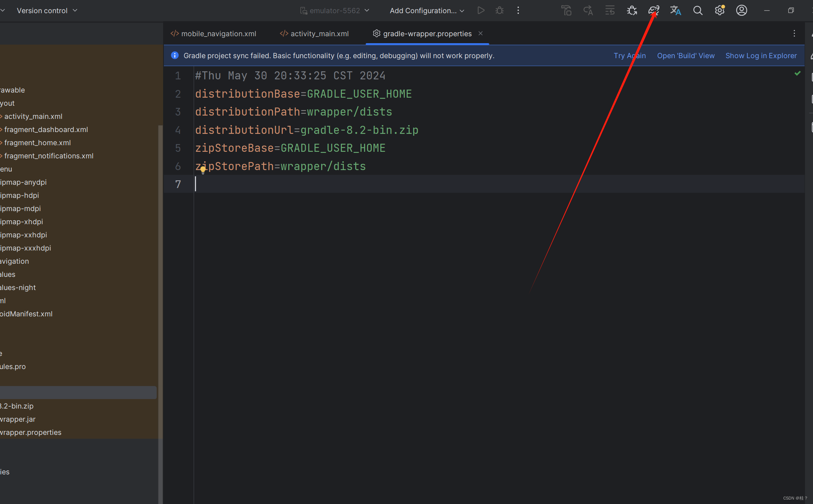This screenshot has height=504, width=813.
Task: Select the AI Assistant icon
Action: (655, 11)
